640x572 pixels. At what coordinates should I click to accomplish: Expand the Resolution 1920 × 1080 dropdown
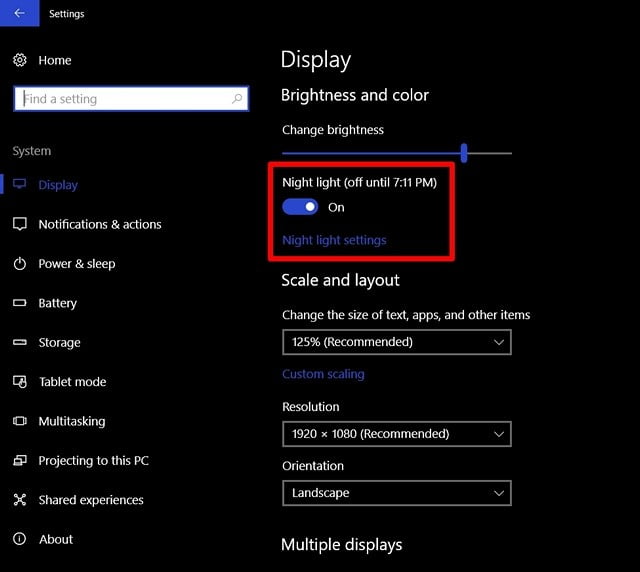[x=396, y=434]
